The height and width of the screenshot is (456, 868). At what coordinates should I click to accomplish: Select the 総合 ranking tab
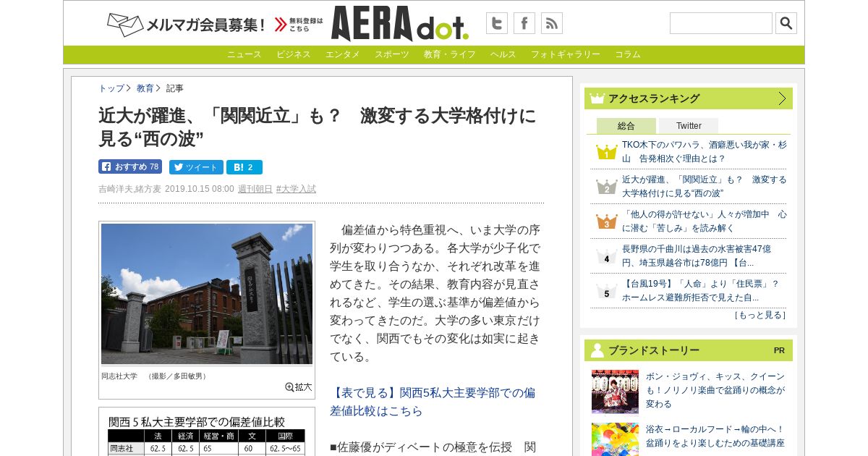tap(626, 126)
